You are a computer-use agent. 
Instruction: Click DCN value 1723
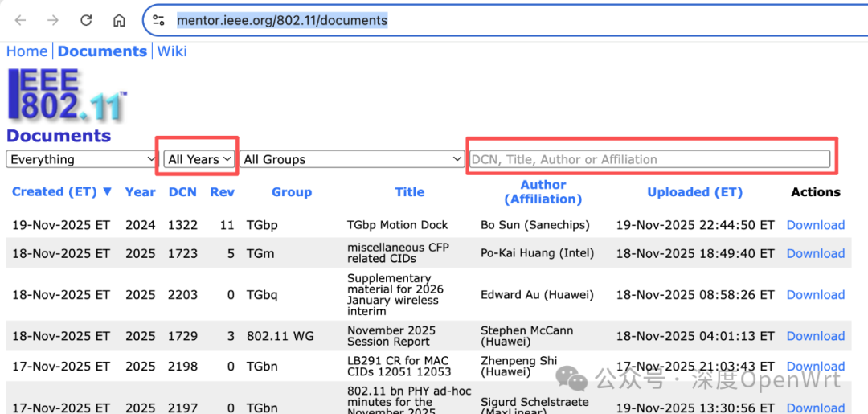[182, 253]
